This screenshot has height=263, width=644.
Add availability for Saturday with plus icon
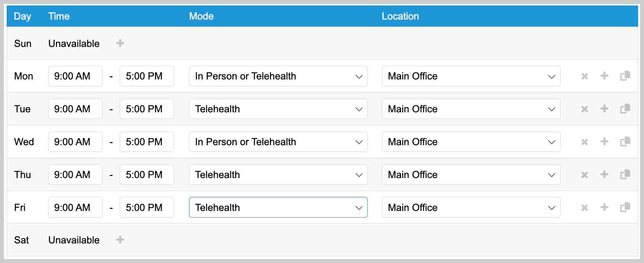[120, 240]
